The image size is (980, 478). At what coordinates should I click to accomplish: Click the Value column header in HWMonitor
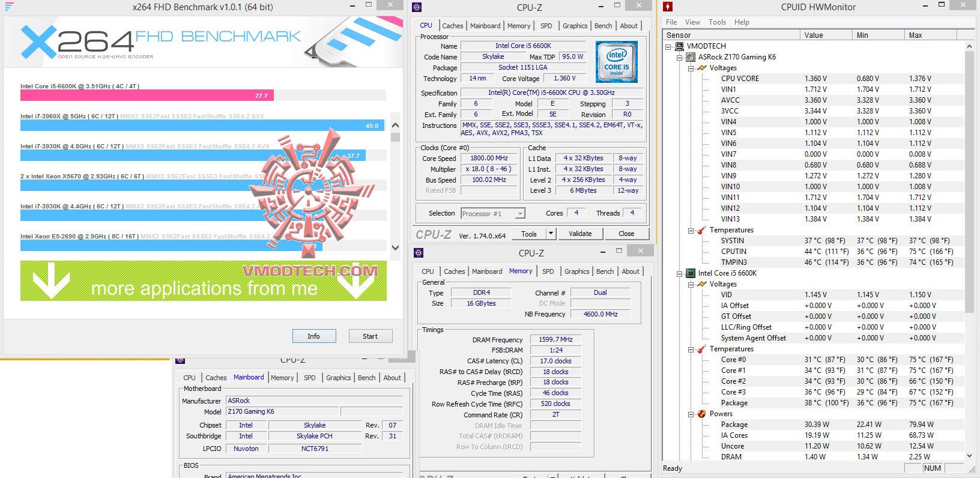827,35
